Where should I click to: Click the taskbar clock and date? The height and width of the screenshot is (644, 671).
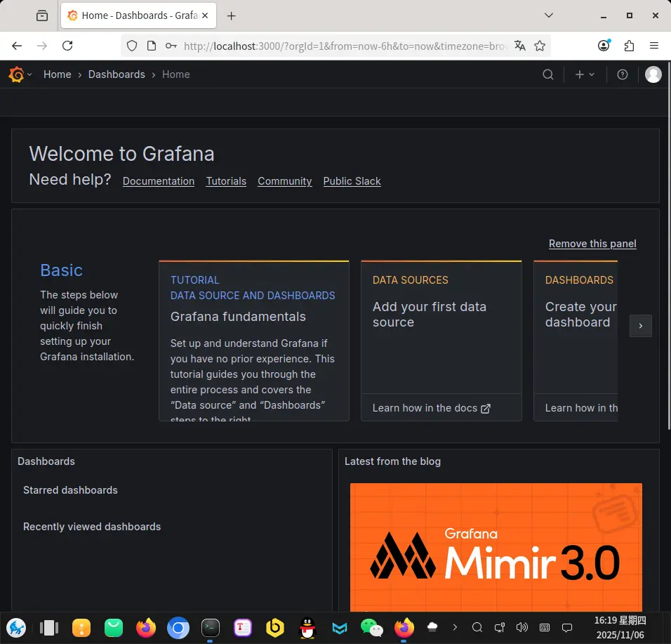[620, 628]
